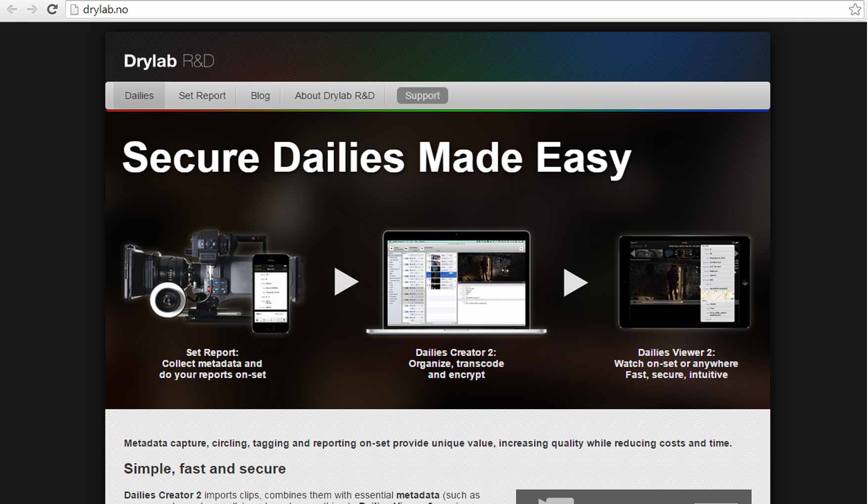Image resolution: width=868 pixels, height=504 pixels.
Task: Go to the Blog page
Action: 260,95
